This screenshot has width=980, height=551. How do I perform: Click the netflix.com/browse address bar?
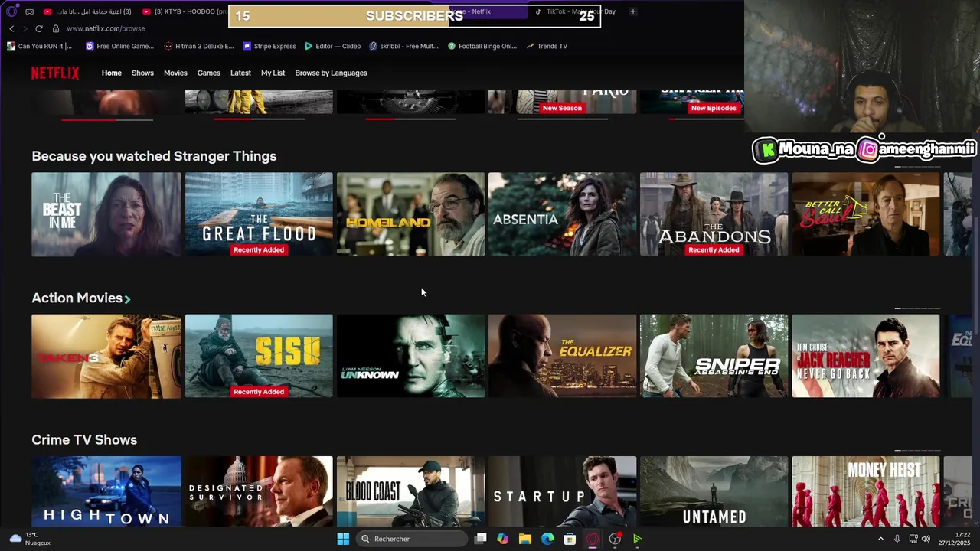tap(106, 28)
